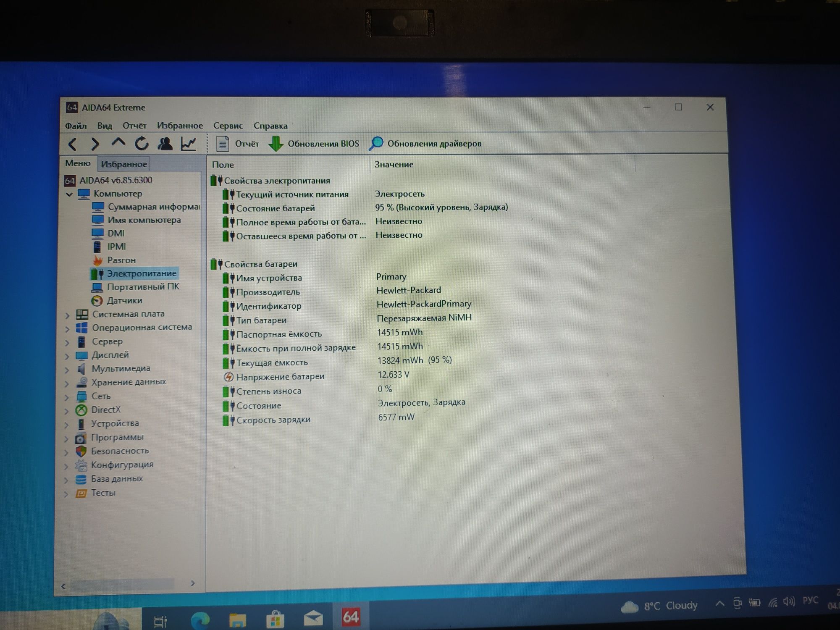This screenshot has height=630, width=840.
Task: Open the Избранное menu in menu bar
Action: click(180, 126)
